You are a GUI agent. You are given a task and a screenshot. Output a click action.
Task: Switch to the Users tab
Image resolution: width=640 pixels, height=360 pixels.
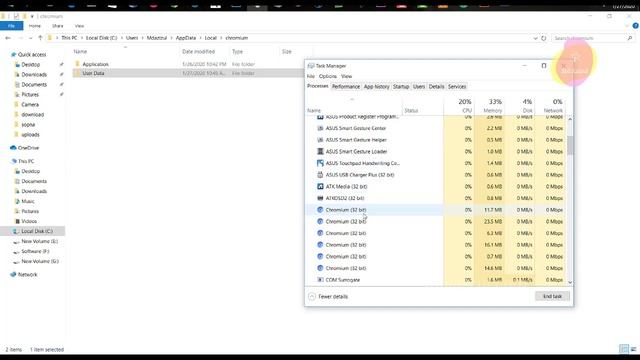[419, 87]
